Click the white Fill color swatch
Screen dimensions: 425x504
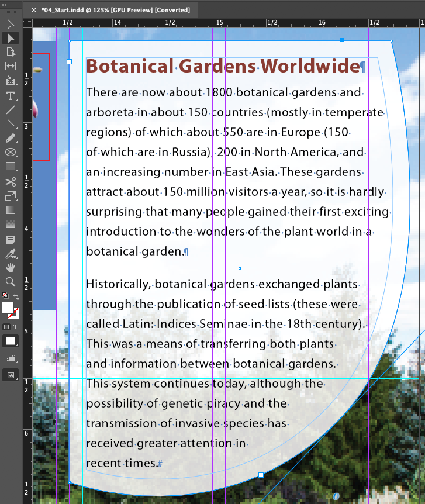(8, 308)
